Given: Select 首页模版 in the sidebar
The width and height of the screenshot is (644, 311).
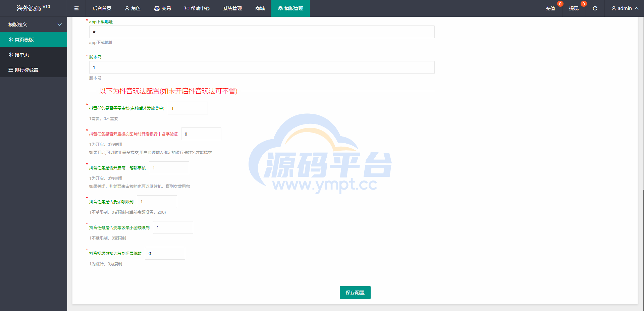Looking at the screenshot, I should coord(34,40).
